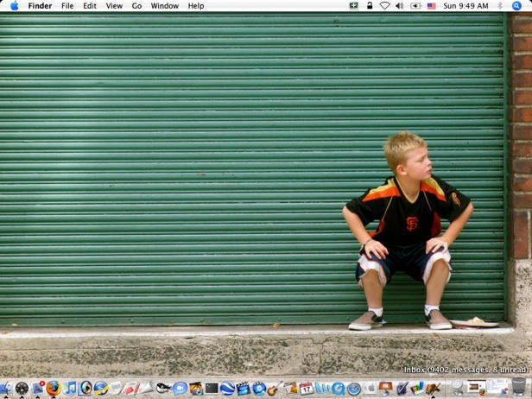The height and width of the screenshot is (399, 532).
Task: Click the padlock menu bar icon
Action: [370, 5]
